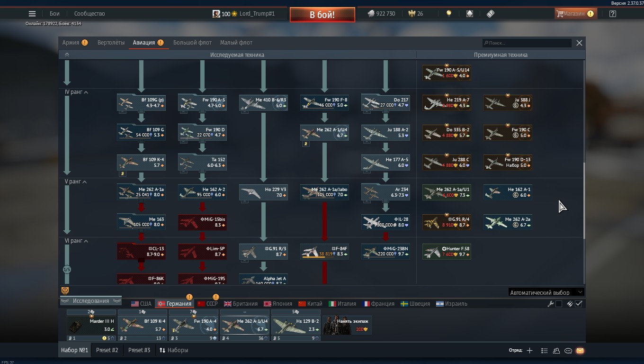Select the He 177 A-5 vehicle card

(385, 162)
